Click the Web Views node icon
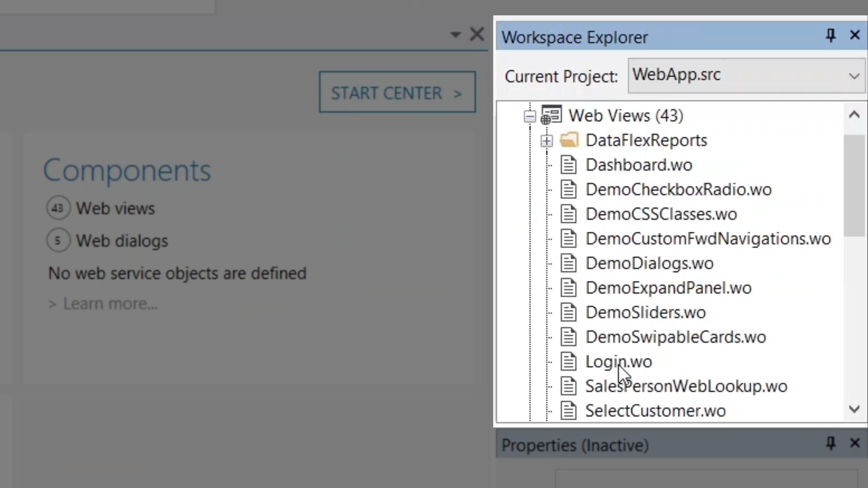Viewport: 868px width, 488px height. coord(551,115)
